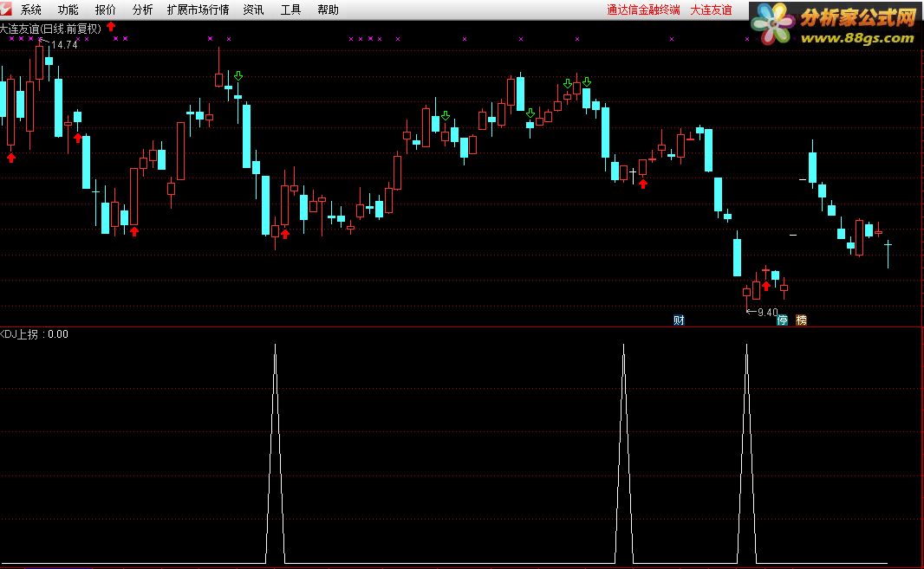Click the 通达信金融终端 title text
This screenshot has height=569, width=924.
643,10
